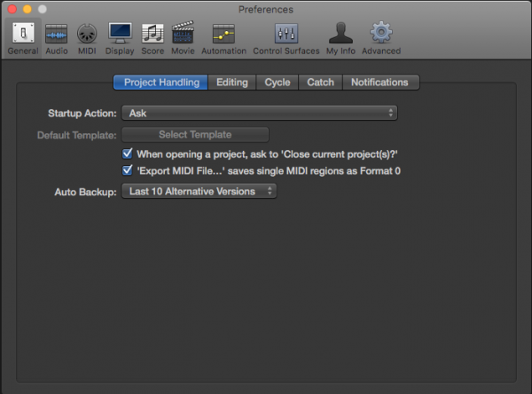Open the Audio preferences pane

coord(57,38)
